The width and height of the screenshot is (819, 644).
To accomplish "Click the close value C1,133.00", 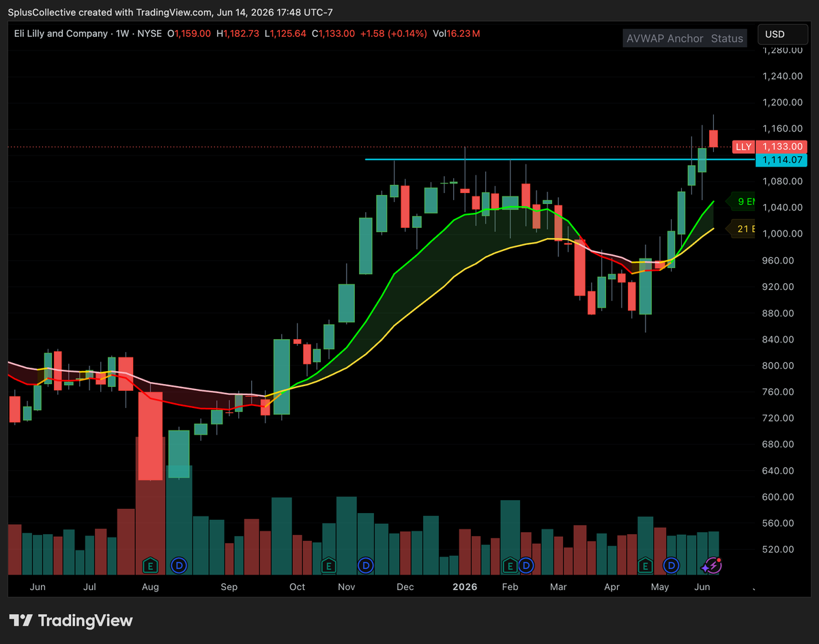I will click(334, 33).
